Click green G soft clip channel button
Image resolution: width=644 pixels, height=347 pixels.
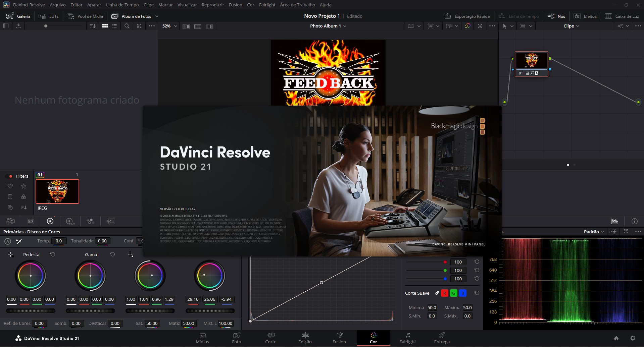tap(453, 293)
